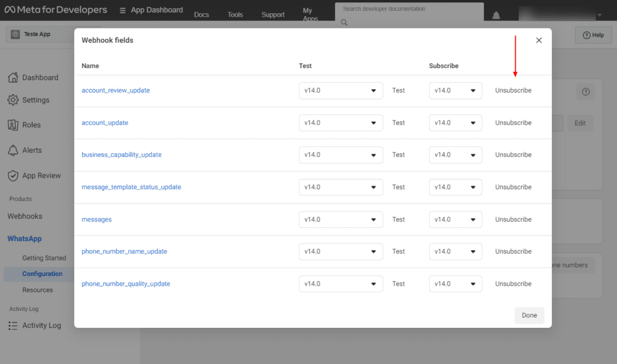The height and width of the screenshot is (364, 617).
Task: Click the Dashboard home icon in sidebar
Action: click(13, 78)
